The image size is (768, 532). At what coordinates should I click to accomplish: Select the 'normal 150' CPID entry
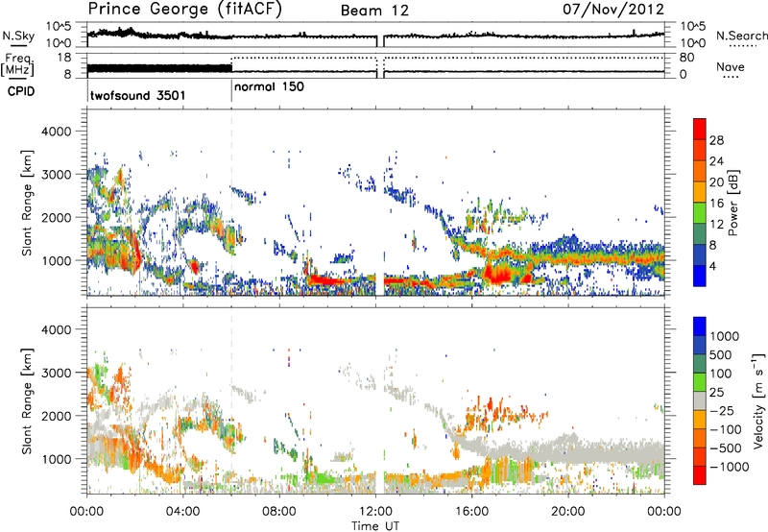[269, 86]
